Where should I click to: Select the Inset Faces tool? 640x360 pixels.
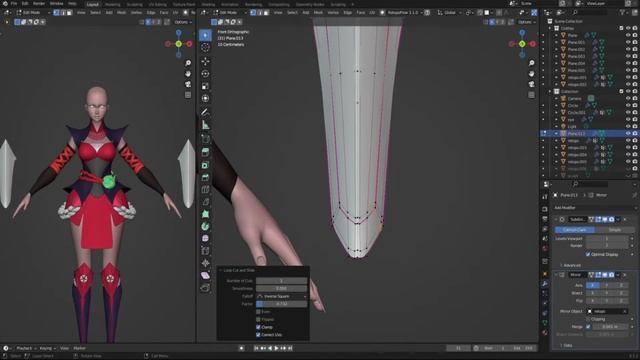click(x=205, y=165)
